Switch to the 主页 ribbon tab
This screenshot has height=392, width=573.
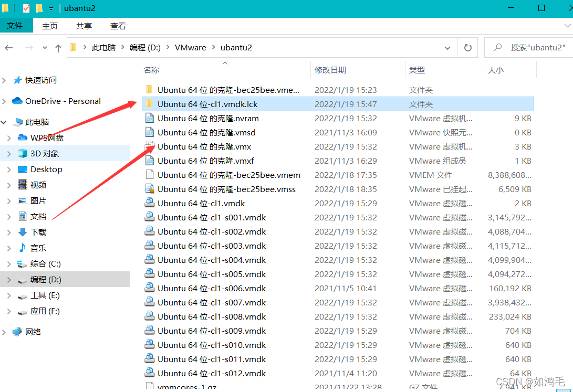(50, 26)
